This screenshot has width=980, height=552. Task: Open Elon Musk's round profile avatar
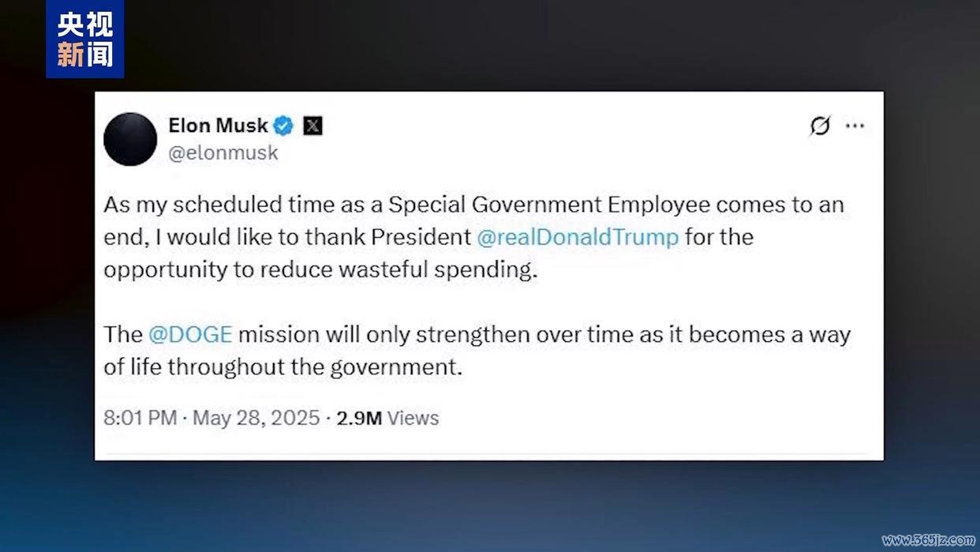point(130,139)
